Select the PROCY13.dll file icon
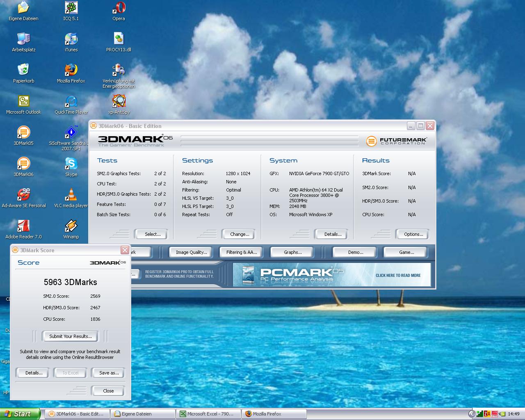 click(x=119, y=42)
